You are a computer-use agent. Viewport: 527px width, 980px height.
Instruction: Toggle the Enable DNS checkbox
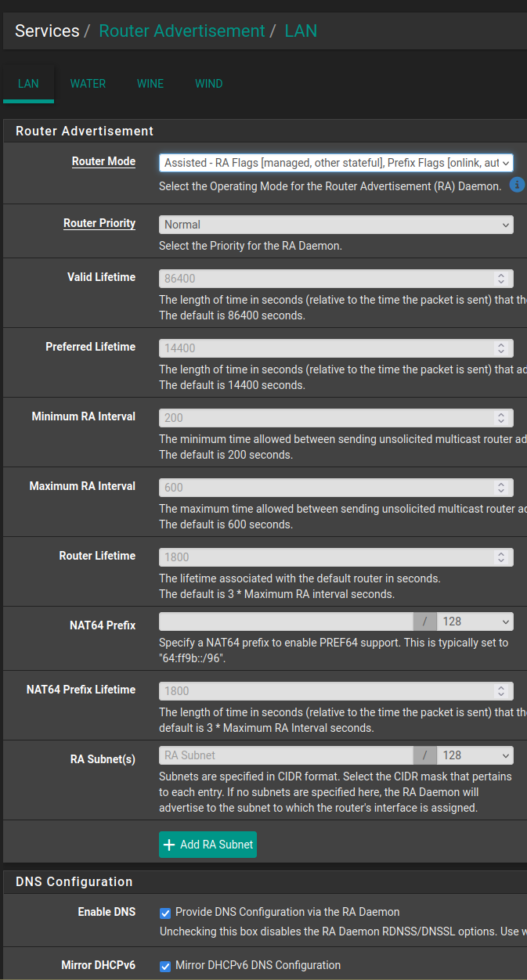(x=165, y=913)
